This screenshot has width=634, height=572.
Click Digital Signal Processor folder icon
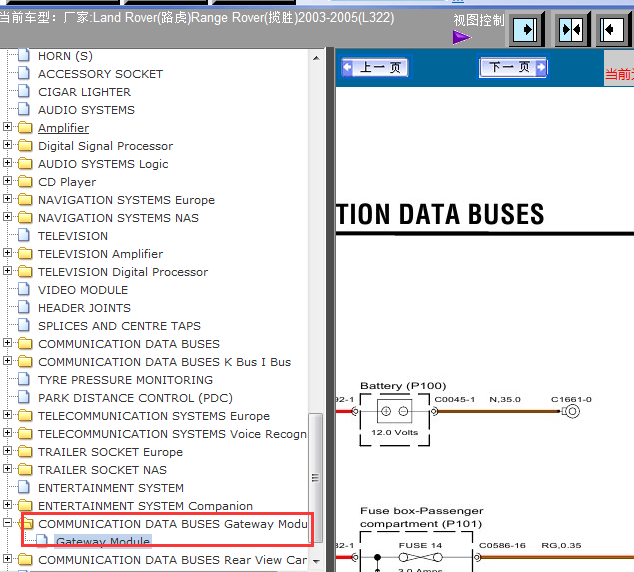[x=25, y=146]
